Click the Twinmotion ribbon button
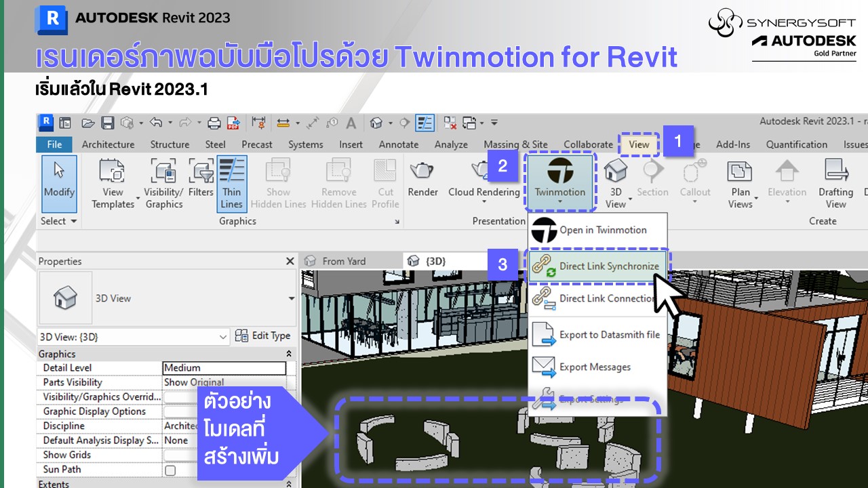This screenshot has width=868, height=488. coord(559,180)
